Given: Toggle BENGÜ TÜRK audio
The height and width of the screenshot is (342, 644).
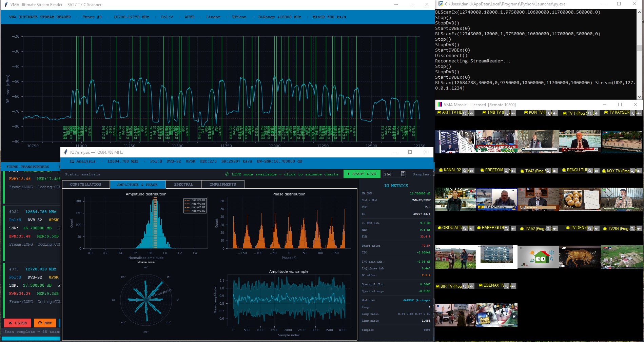Looking at the screenshot, I should click(x=597, y=171).
